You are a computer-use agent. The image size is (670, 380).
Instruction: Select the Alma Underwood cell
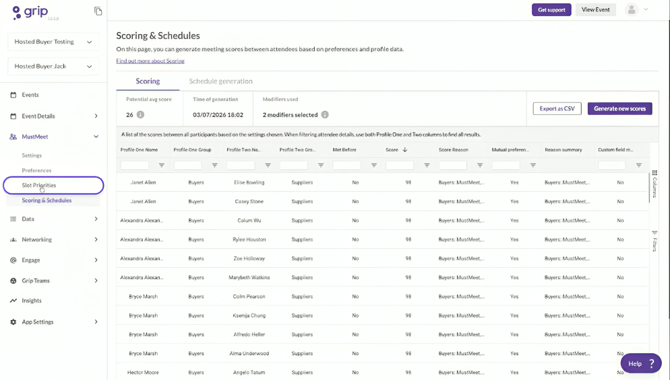click(249, 353)
